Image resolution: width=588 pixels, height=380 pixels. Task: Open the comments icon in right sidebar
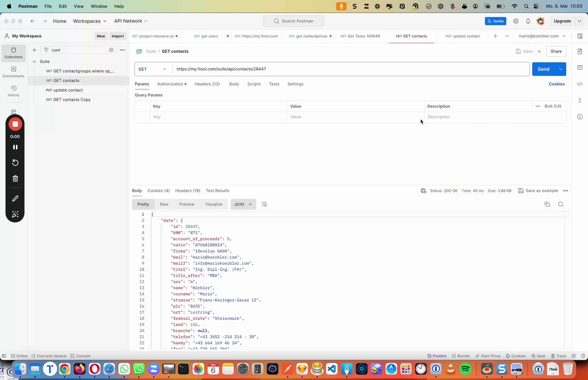(580, 68)
